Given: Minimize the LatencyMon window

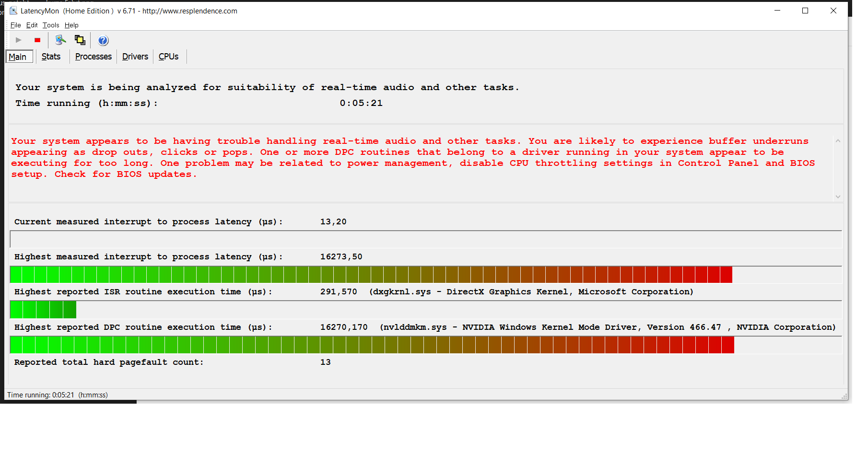Looking at the screenshot, I should point(777,11).
